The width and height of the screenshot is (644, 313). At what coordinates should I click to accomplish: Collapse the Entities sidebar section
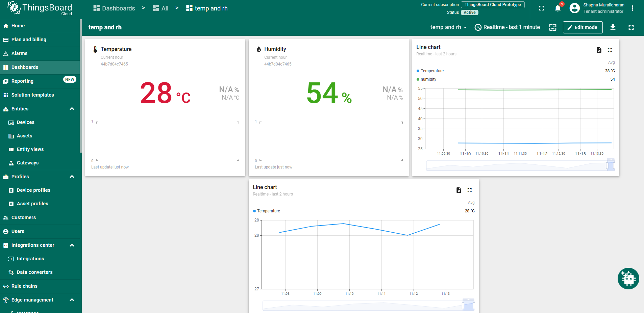click(72, 109)
